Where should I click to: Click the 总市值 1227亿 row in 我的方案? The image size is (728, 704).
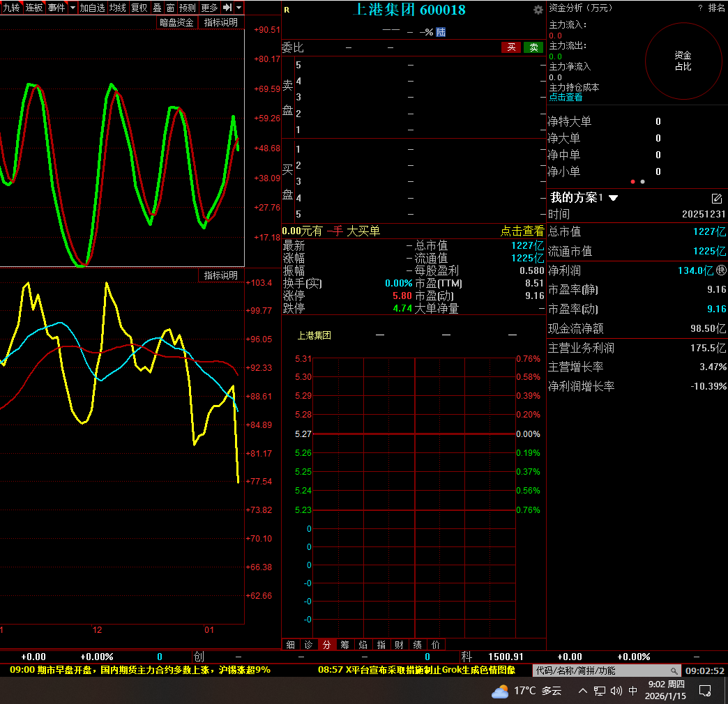(x=637, y=231)
